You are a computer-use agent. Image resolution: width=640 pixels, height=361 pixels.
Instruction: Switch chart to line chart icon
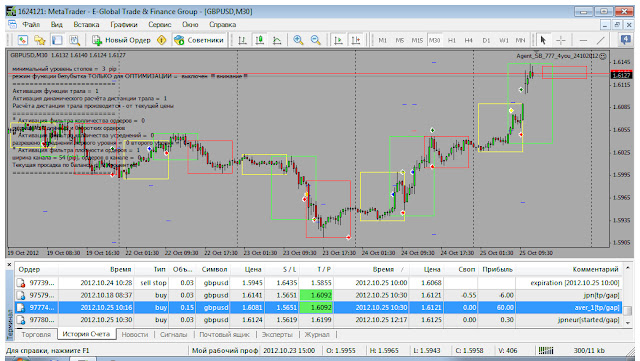(277, 40)
